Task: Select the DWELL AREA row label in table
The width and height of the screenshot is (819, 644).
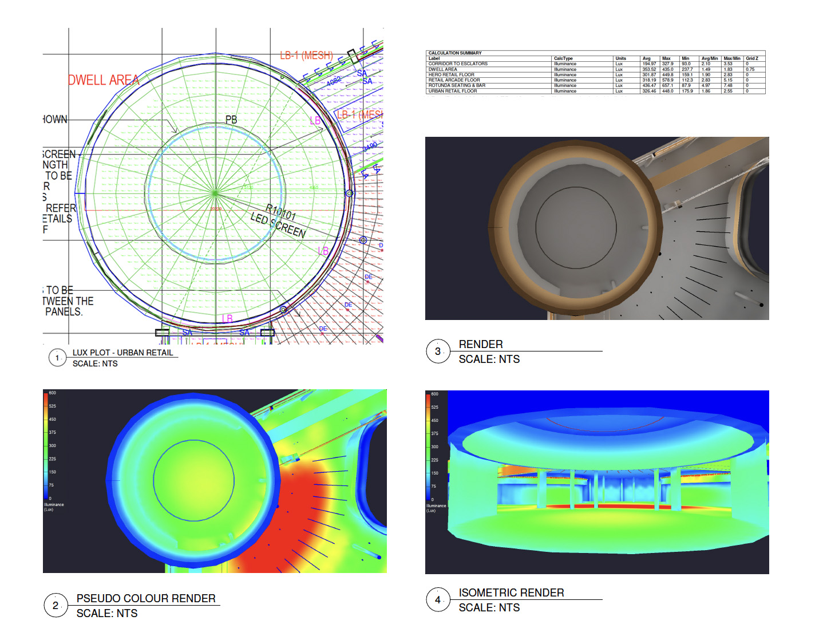Action: pyautogui.click(x=442, y=69)
